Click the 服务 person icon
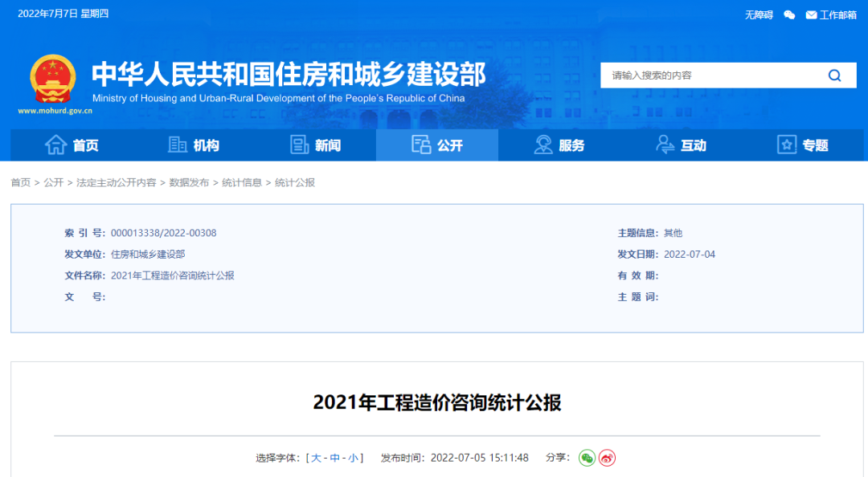Viewport: 868px width, 477px height. coord(543,145)
